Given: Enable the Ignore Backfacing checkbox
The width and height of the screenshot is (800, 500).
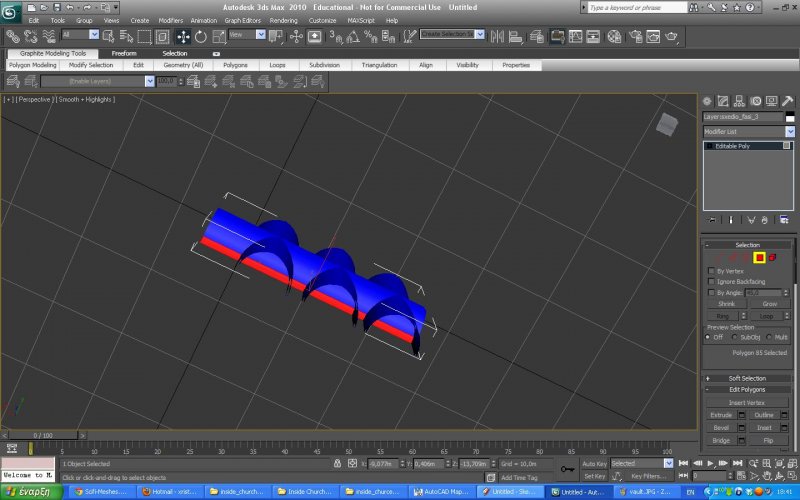Looking at the screenshot, I should (711, 282).
